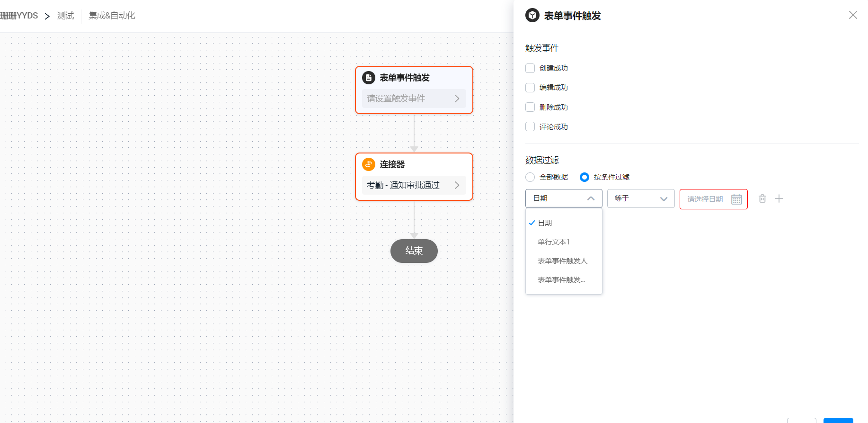Tick the 评论成功 checkbox
Viewport: 868px width, 423px height.
pos(530,126)
